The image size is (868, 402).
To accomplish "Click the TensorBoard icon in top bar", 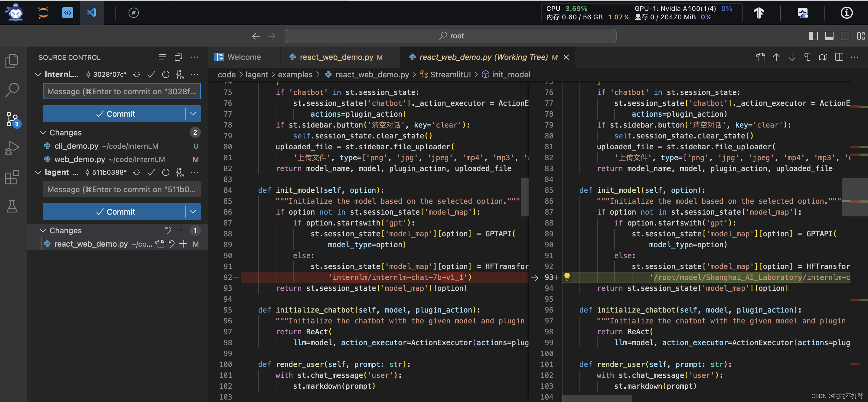I will [x=759, y=13].
